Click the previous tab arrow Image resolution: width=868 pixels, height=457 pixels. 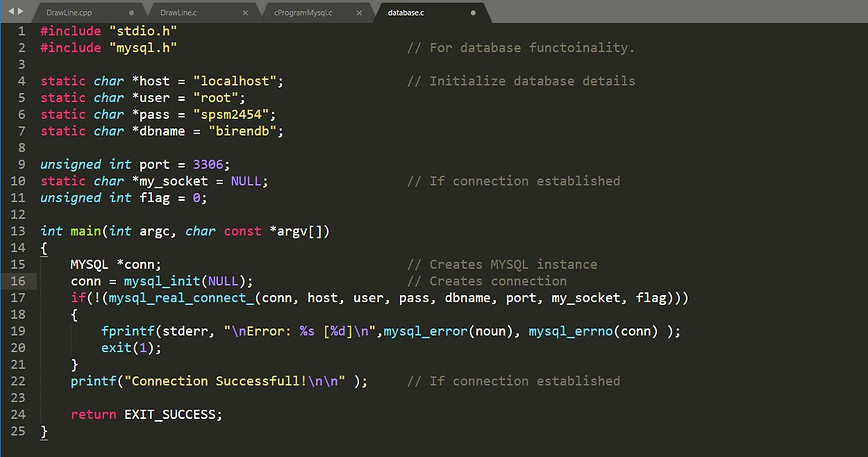coord(11,11)
